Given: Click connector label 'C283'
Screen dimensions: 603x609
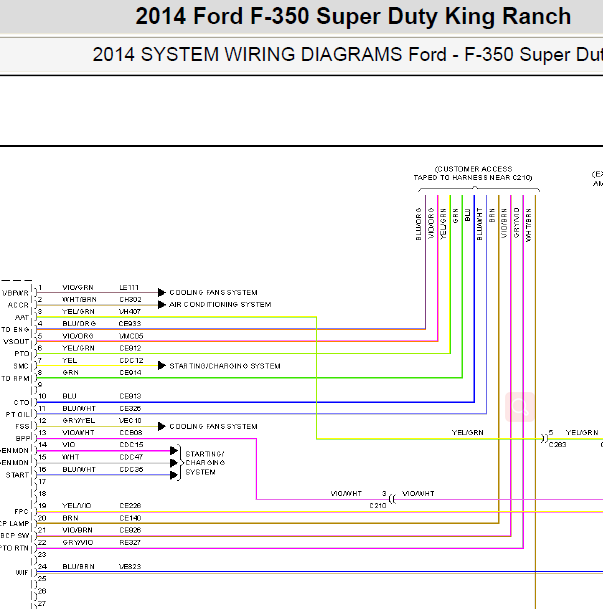Looking at the screenshot, I should pyautogui.click(x=557, y=445).
